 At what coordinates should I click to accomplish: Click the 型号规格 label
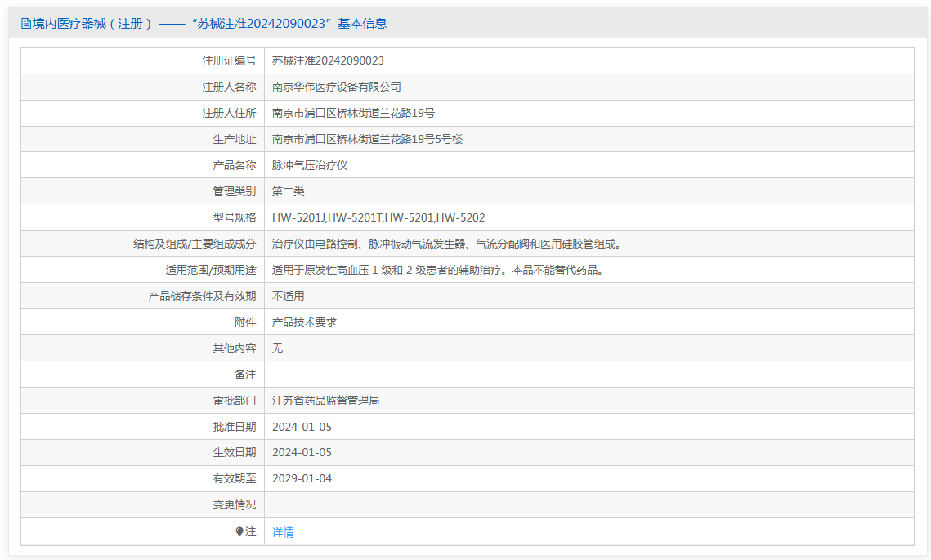234,217
